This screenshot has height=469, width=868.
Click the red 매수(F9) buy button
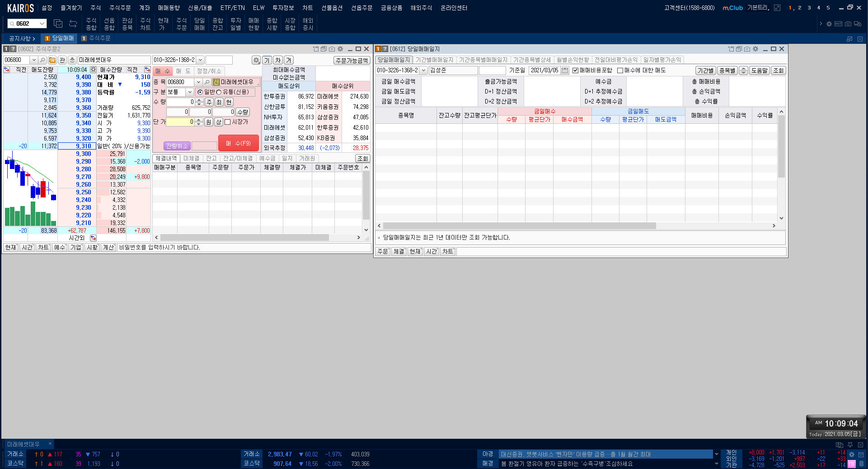pyautogui.click(x=239, y=143)
